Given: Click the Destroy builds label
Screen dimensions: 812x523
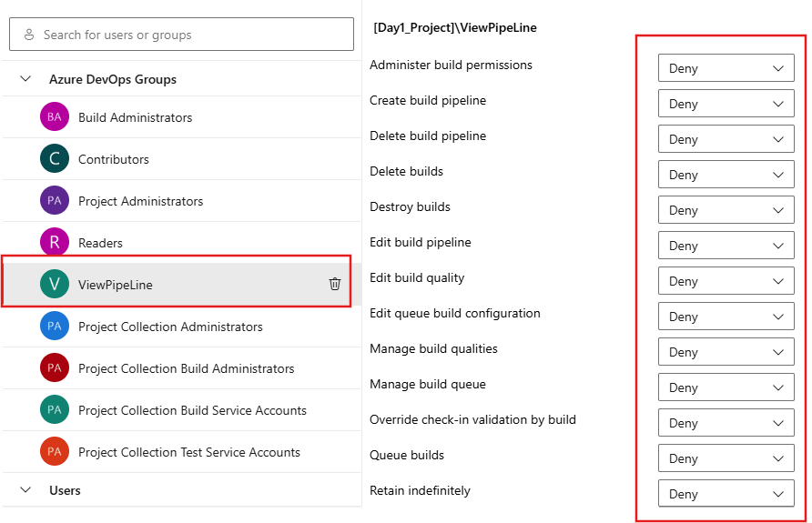Looking at the screenshot, I should [x=410, y=206].
